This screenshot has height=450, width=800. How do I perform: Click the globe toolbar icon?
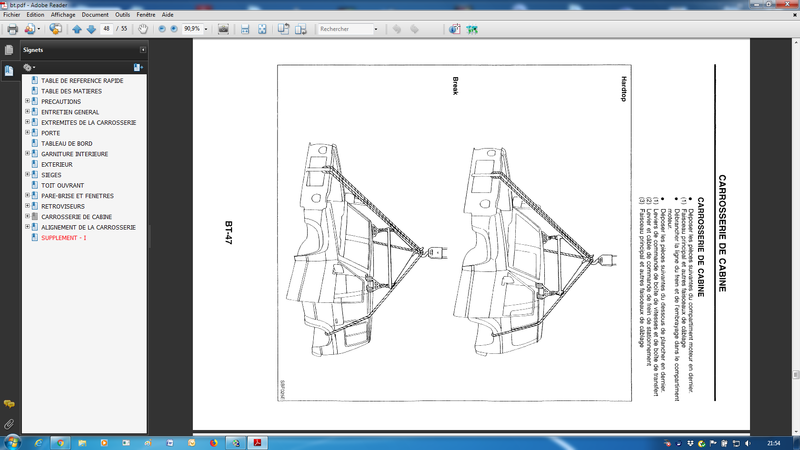click(x=454, y=29)
